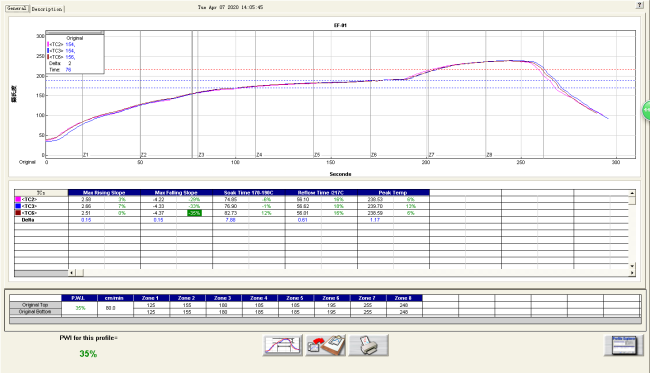
Task: Switch to the Description tab
Action: (x=47, y=9)
